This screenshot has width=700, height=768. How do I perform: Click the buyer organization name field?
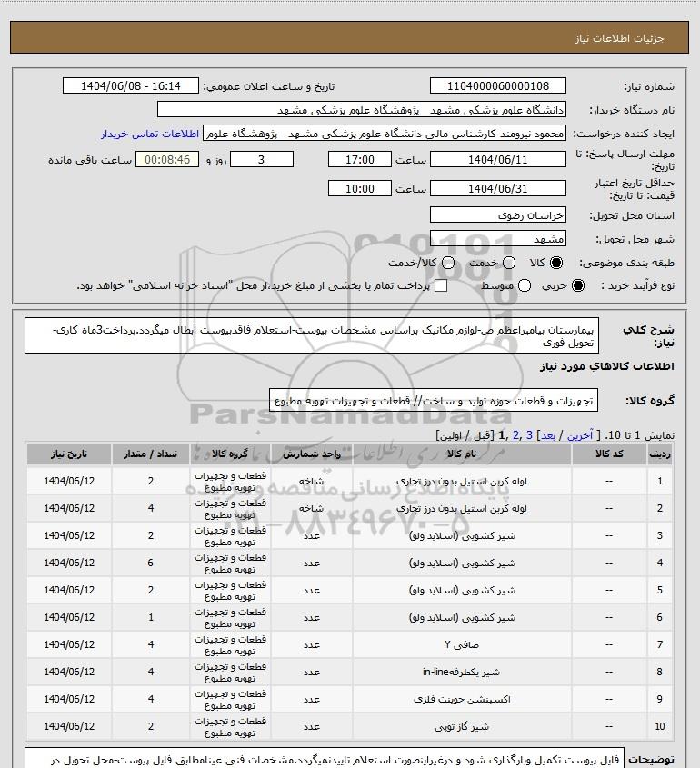click(362, 110)
